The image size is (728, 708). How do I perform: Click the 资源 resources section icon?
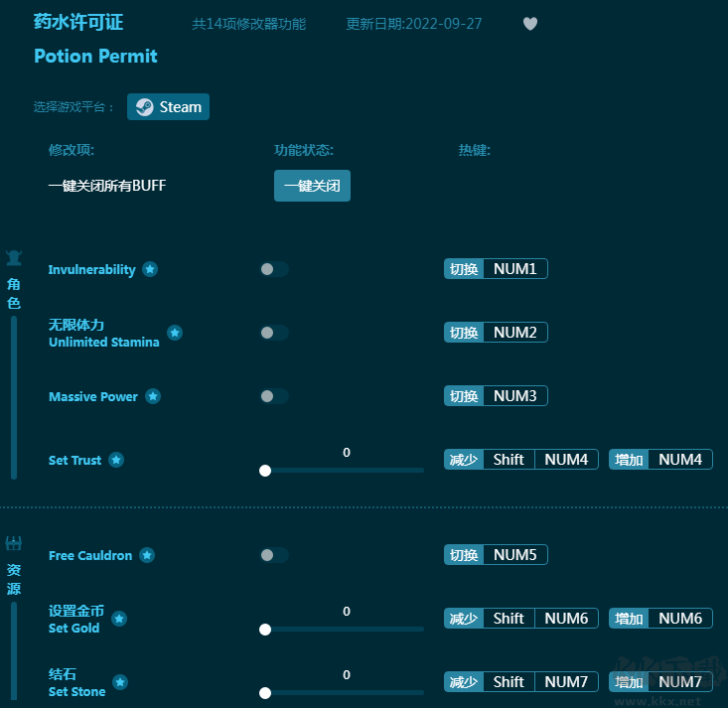coord(14,543)
